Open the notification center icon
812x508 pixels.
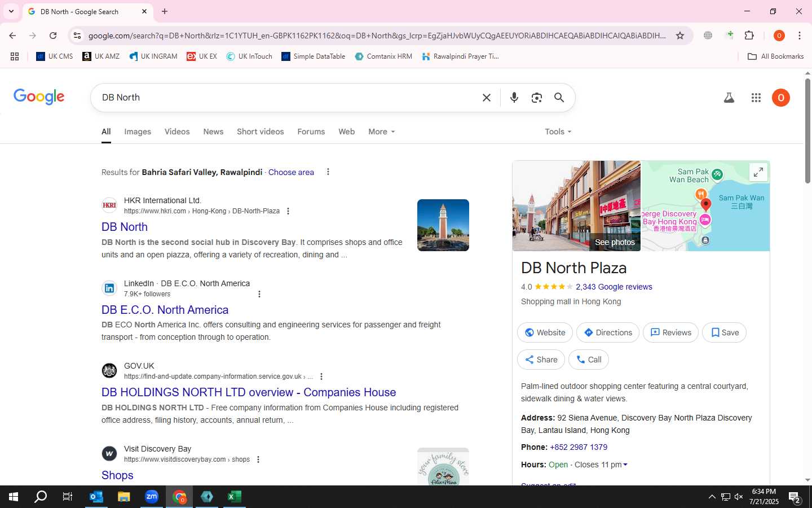[795, 497]
